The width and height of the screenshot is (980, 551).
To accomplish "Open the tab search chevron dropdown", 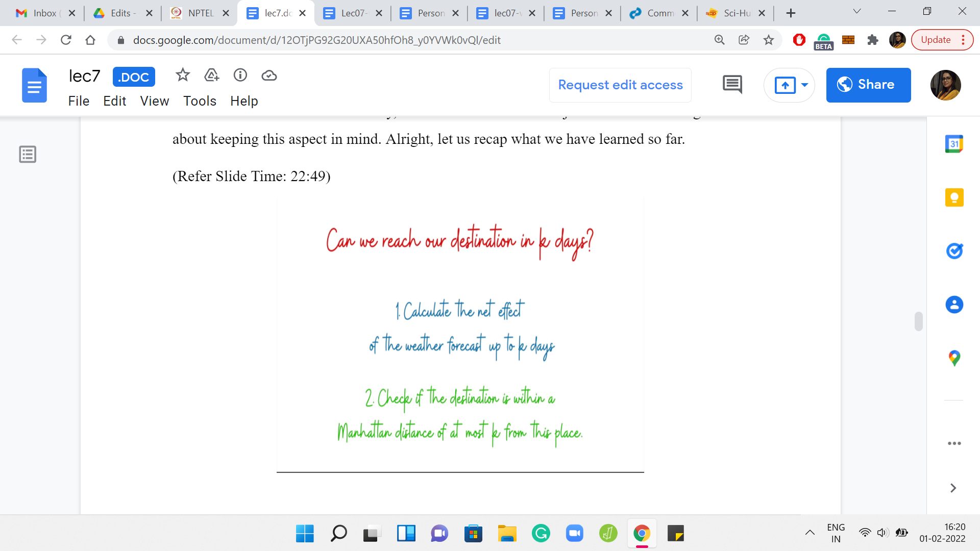I will coord(856,12).
